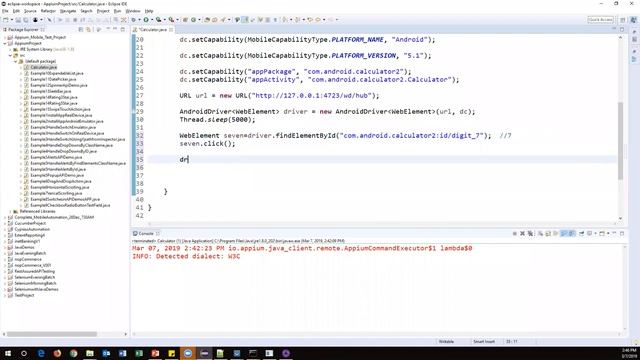Click the green Run toolbar button
Viewport: 640px width, 360px height.
146,20
